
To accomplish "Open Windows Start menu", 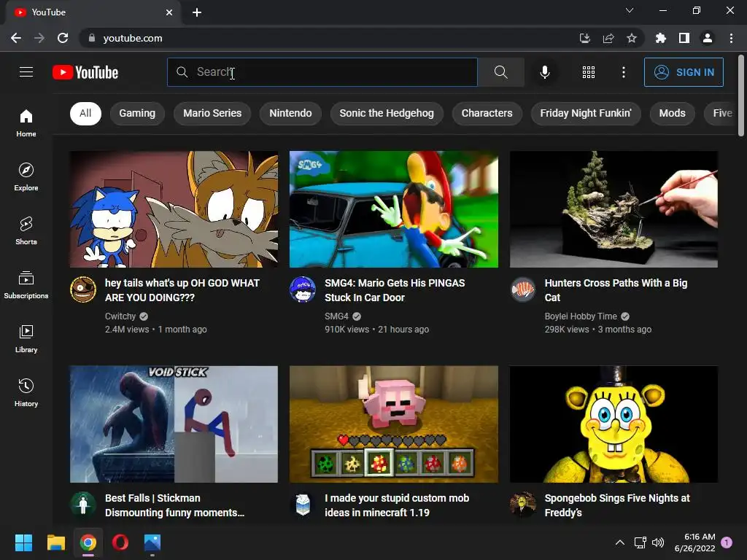I will 23,542.
